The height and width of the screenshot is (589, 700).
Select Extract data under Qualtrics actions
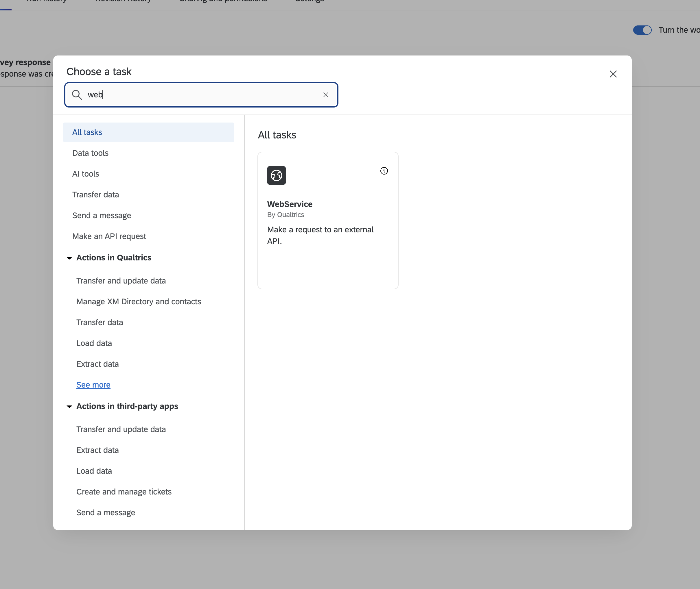click(x=97, y=364)
